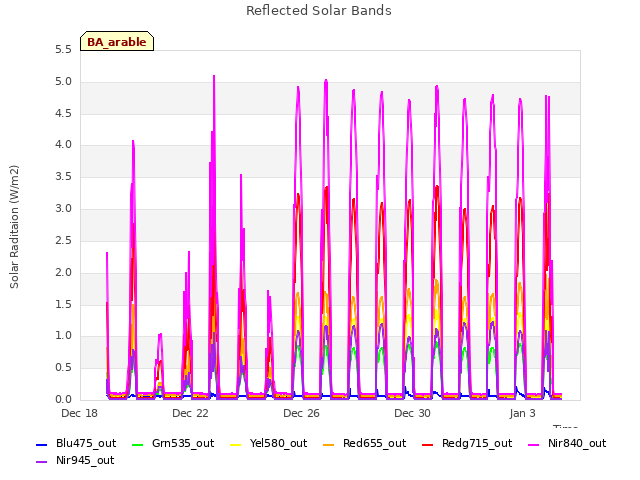Click the Dec 26 x-axis label
The height and width of the screenshot is (480, 640).
point(302,413)
